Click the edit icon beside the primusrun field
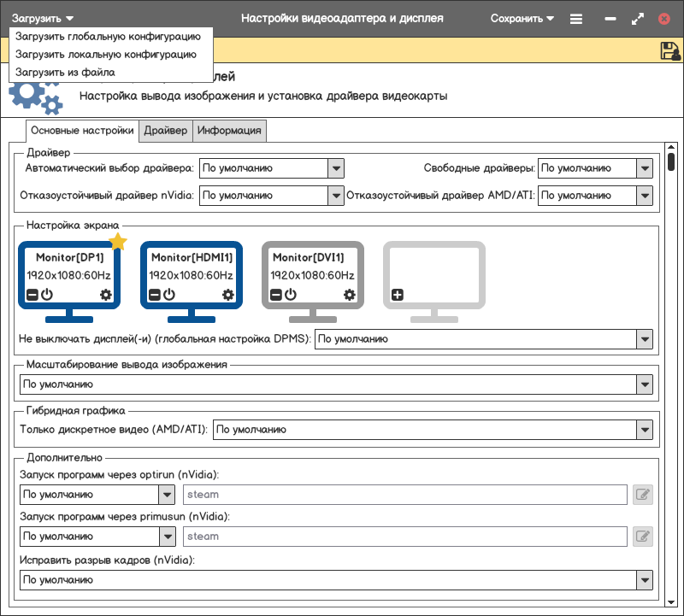Image resolution: width=684 pixels, height=616 pixels. (x=642, y=537)
